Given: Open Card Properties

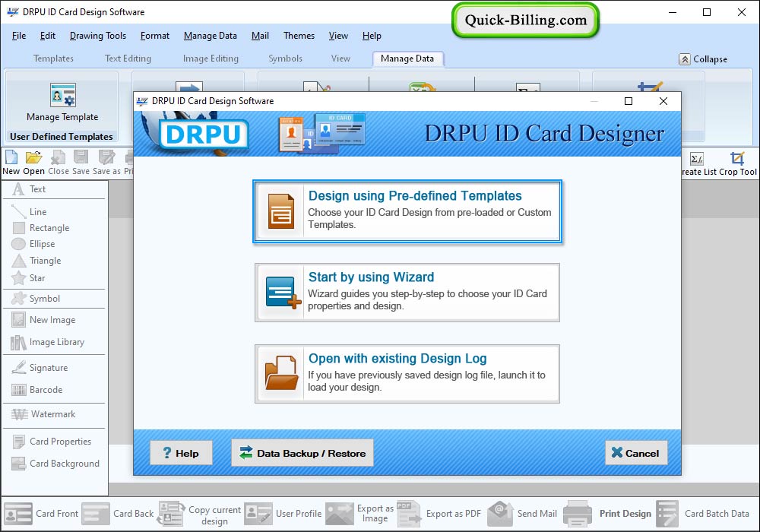Looking at the screenshot, I should [52, 442].
